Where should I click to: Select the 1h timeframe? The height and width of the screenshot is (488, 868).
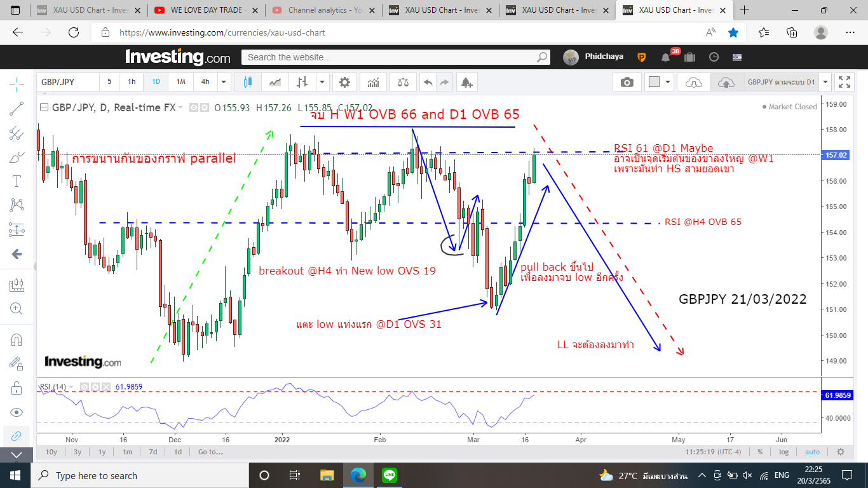click(132, 82)
